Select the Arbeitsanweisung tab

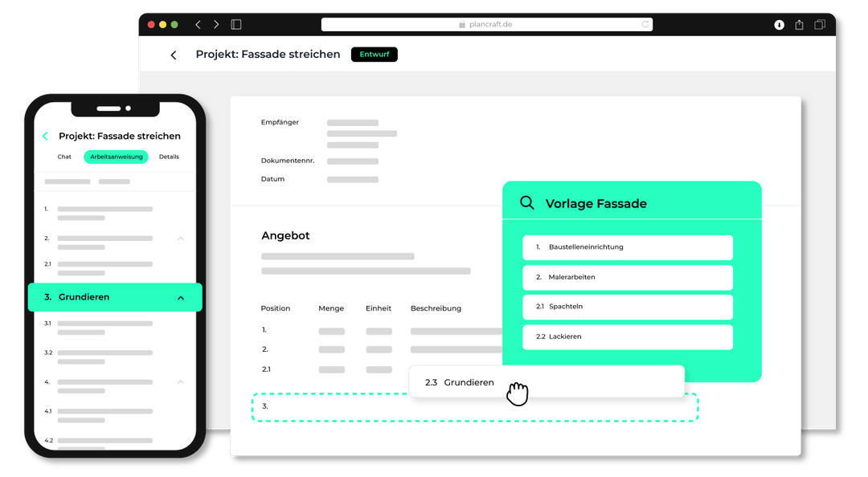[116, 157]
